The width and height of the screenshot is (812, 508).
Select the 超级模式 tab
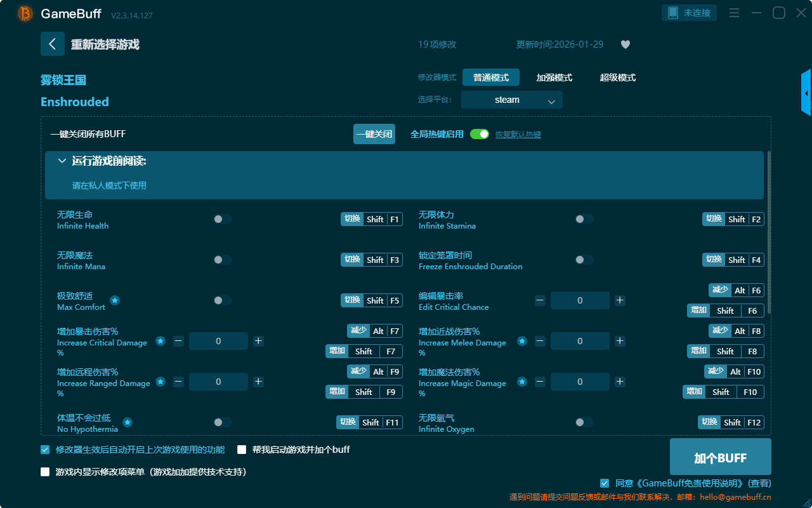(618, 77)
